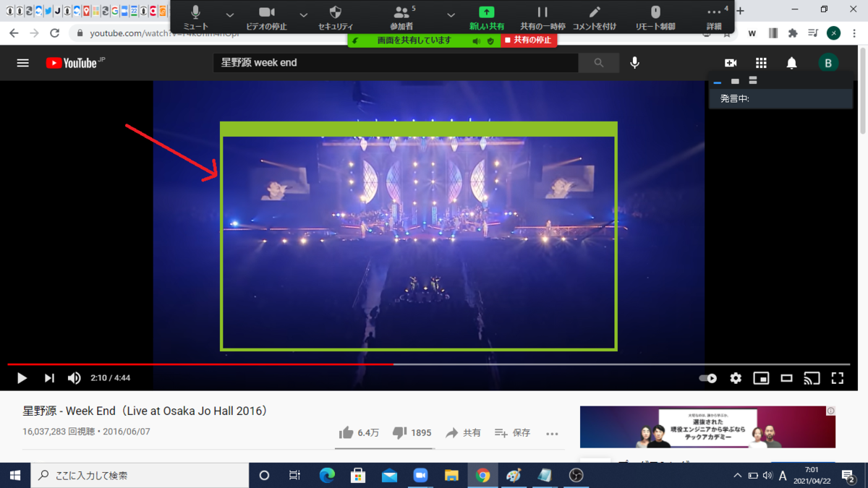
Task: Open the TechAcademy ad banner
Action: pyautogui.click(x=707, y=427)
